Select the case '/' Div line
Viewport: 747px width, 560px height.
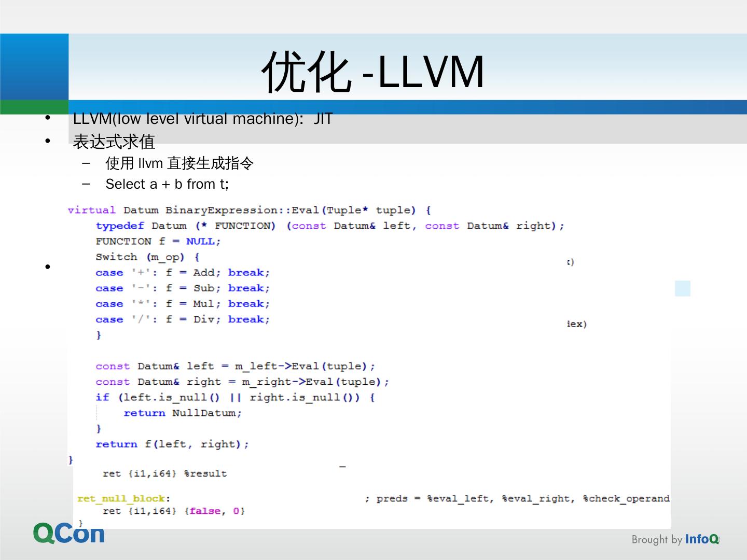(x=183, y=319)
